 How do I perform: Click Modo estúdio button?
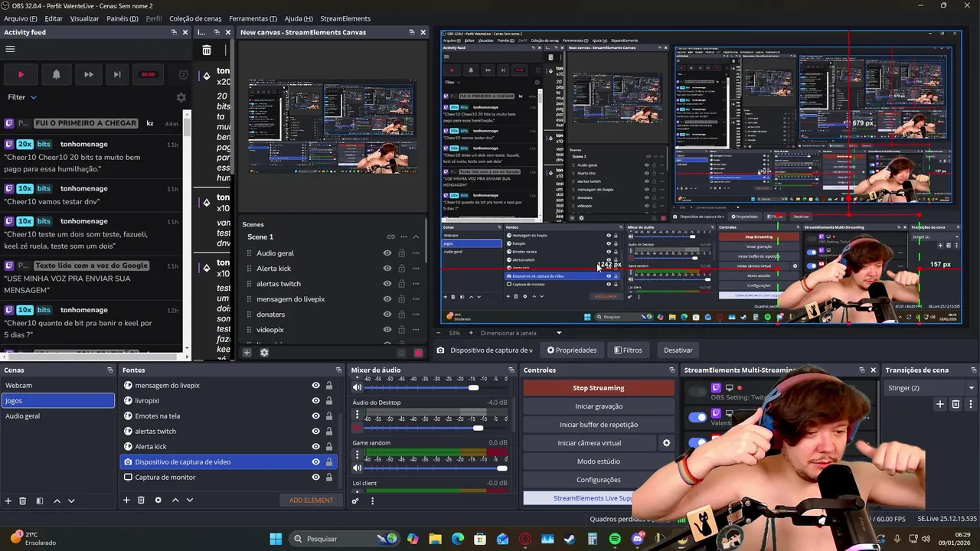[x=599, y=461]
